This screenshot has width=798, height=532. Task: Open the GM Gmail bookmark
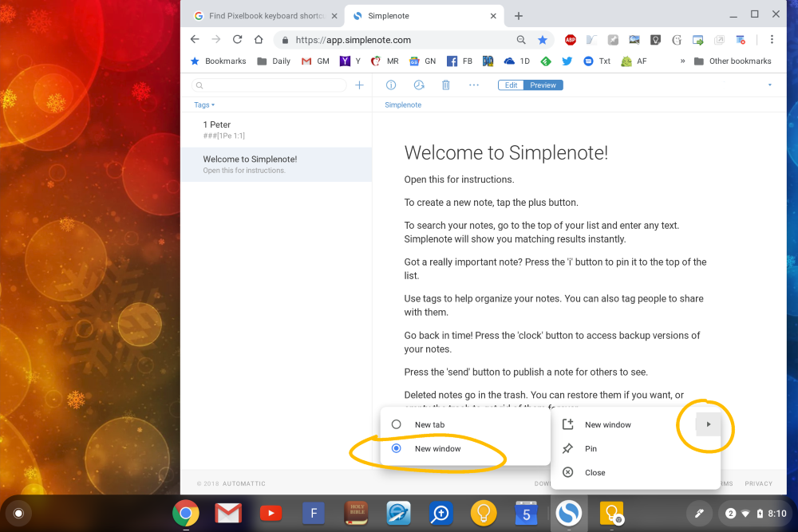pos(315,61)
